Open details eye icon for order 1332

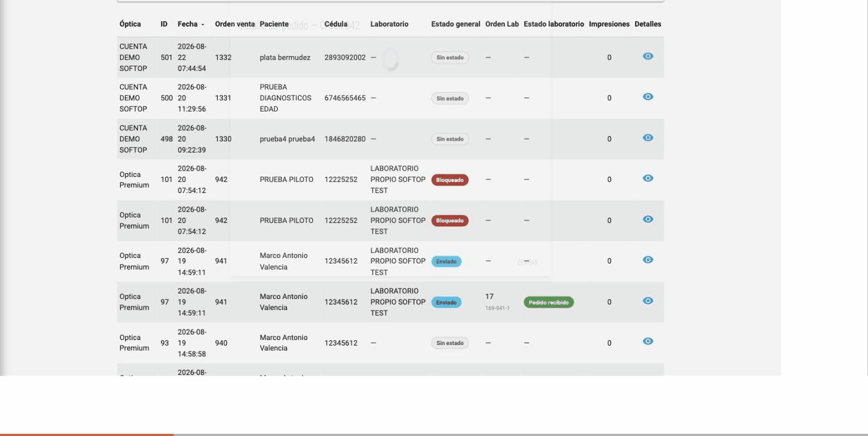pos(648,57)
